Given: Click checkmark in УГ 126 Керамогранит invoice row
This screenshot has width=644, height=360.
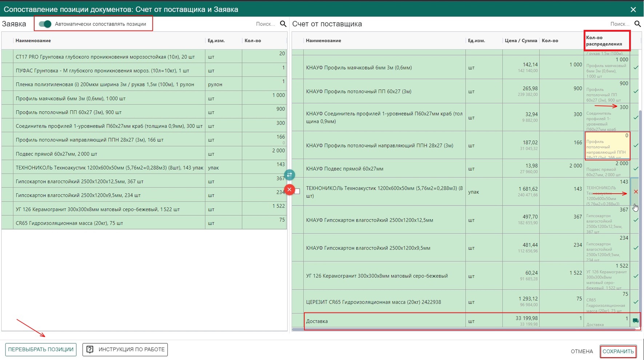Looking at the screenshot, I should [636, 276].
